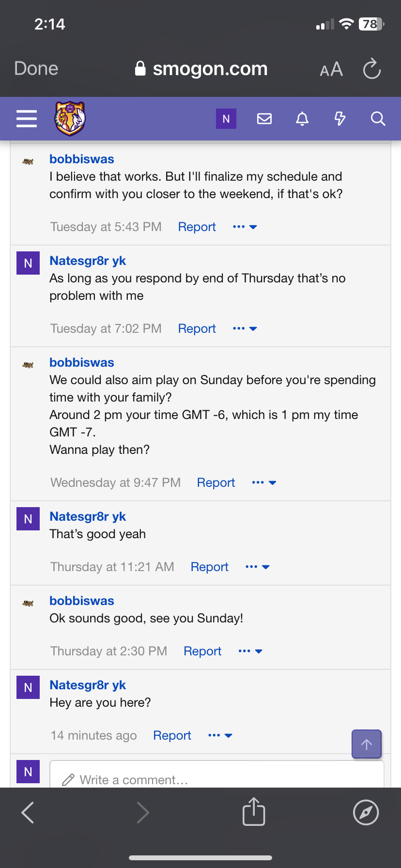
Task: Open the alerts bell icon
Action: 302,119
